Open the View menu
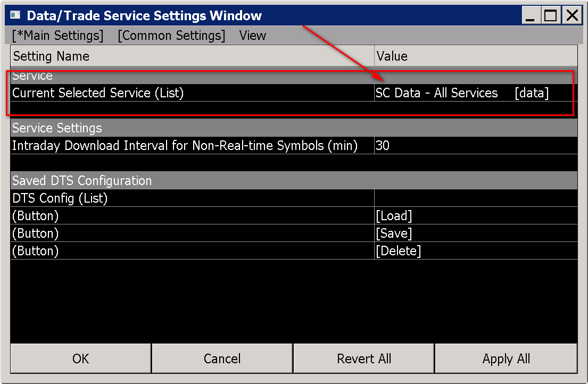The width and height of the screenshot is (588, 384). pos(252,36)
